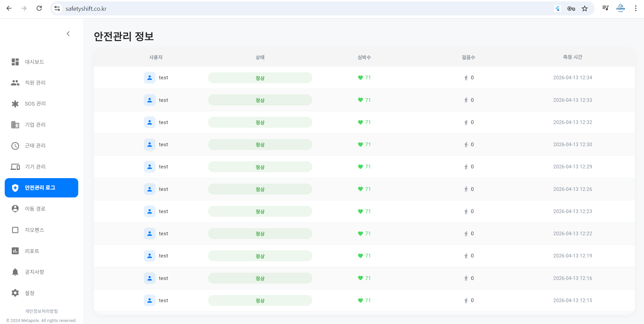
Task: Select the SOS 관리 asterisk icon
Action: (x=15, y=104)
